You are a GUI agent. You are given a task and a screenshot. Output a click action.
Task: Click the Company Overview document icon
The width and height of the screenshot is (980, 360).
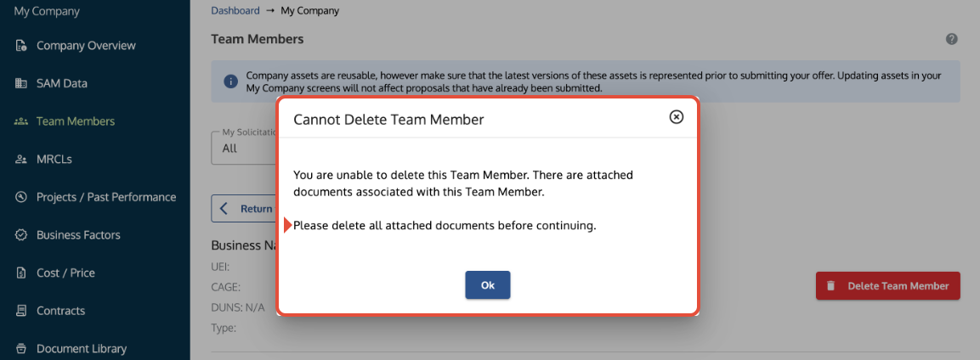[20, 46]
